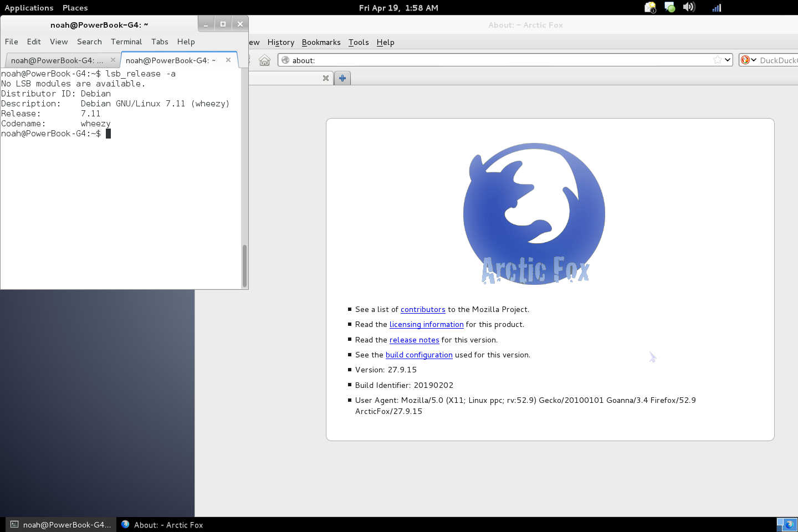The image size is (798, 532).
Task: Close the first terminal tab
Action: click(x=113, y=60)
